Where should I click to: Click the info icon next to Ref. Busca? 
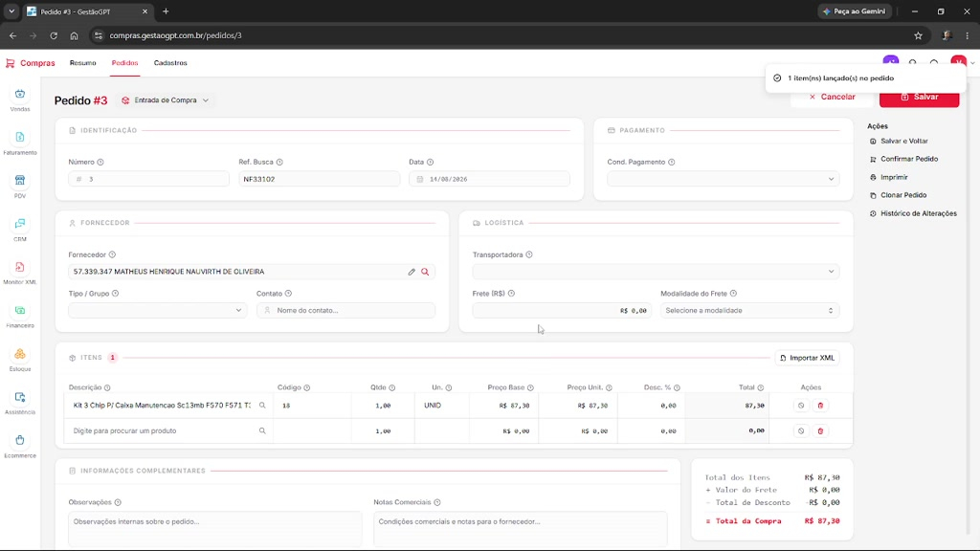tap(279, 162)
